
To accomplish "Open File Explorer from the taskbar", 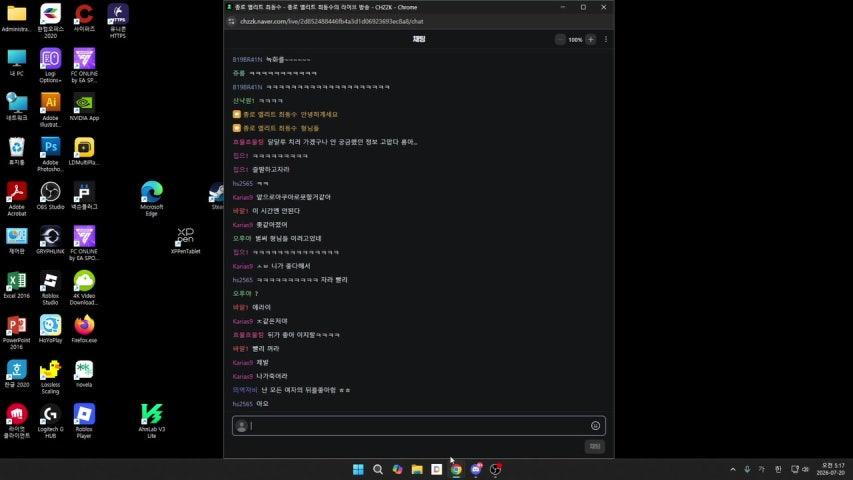I will 417,469.
